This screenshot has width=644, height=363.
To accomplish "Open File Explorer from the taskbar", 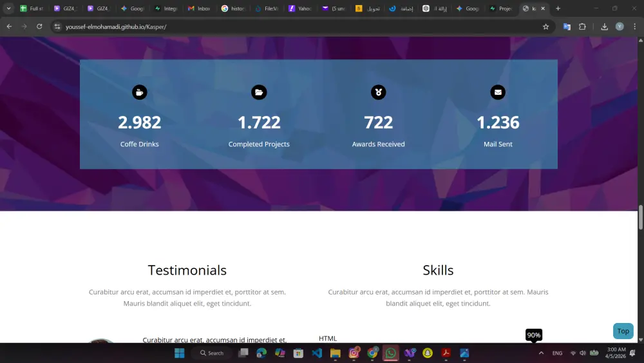I will pos(335,353).
